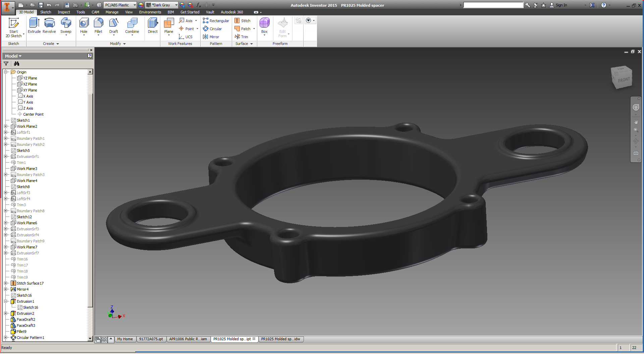
Task: Select FaceDraft2 feature in browser
Action: click(x=26, y=319)
